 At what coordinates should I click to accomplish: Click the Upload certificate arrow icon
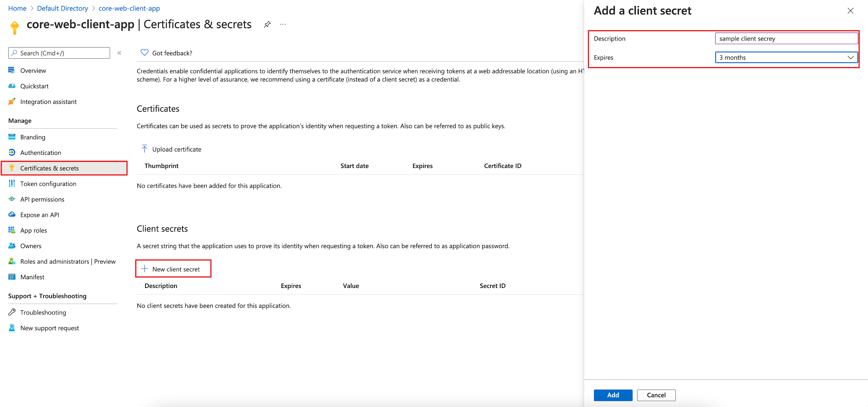144,149
